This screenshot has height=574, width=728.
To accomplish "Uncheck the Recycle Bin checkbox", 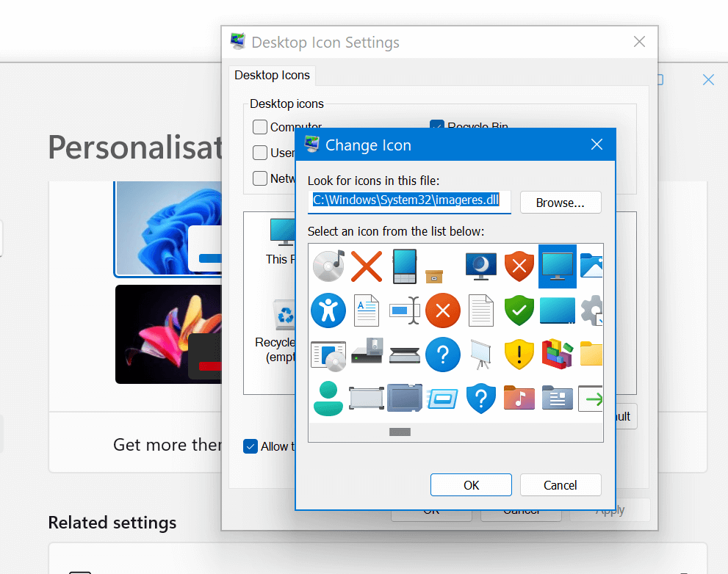I will tap(437, 126).
